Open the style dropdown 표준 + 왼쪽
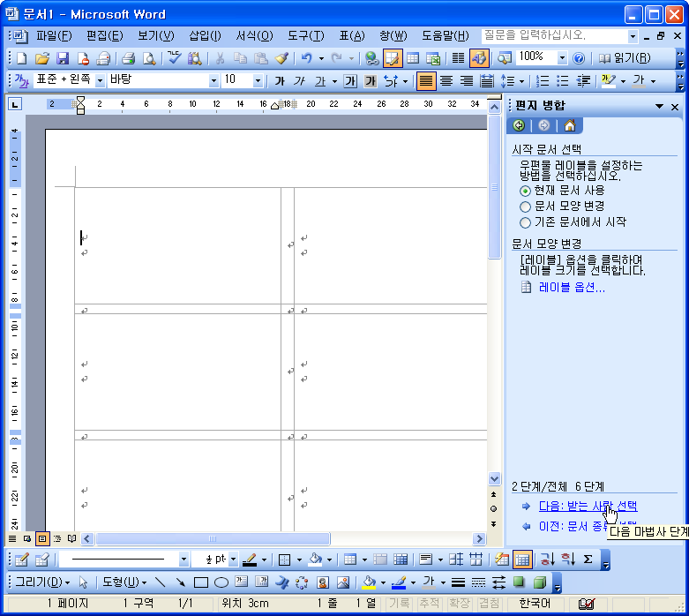The height and width of the screenshot is (616, 689). click(100, 81)
